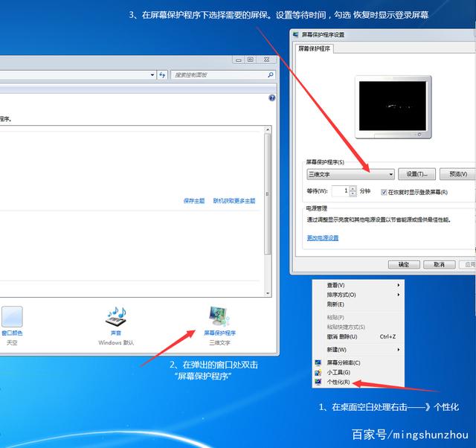The image size is (476, 448).
Task: Choose 刷新(E) from the context menu
Action: (x=358, y=304)
